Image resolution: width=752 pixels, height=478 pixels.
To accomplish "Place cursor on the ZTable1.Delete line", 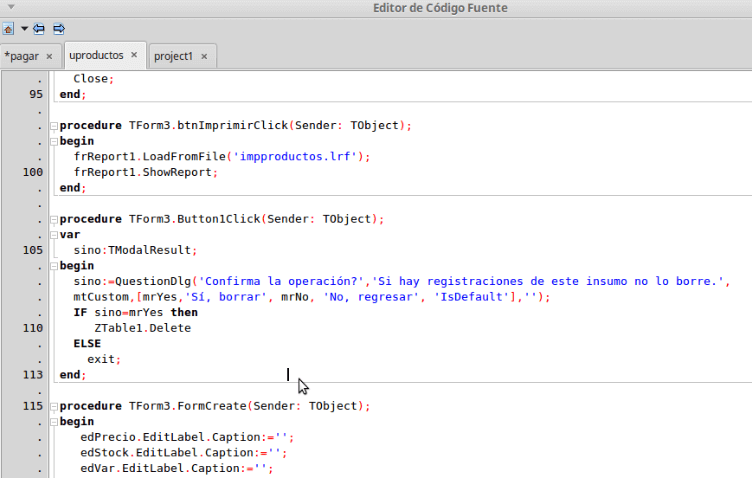I will click(142, 328).
